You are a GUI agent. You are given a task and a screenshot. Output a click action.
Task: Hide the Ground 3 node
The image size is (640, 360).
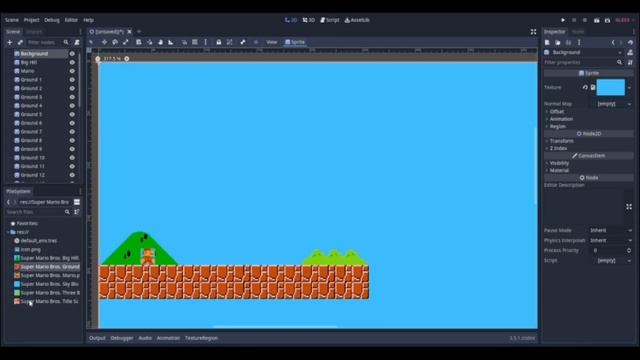72,97
